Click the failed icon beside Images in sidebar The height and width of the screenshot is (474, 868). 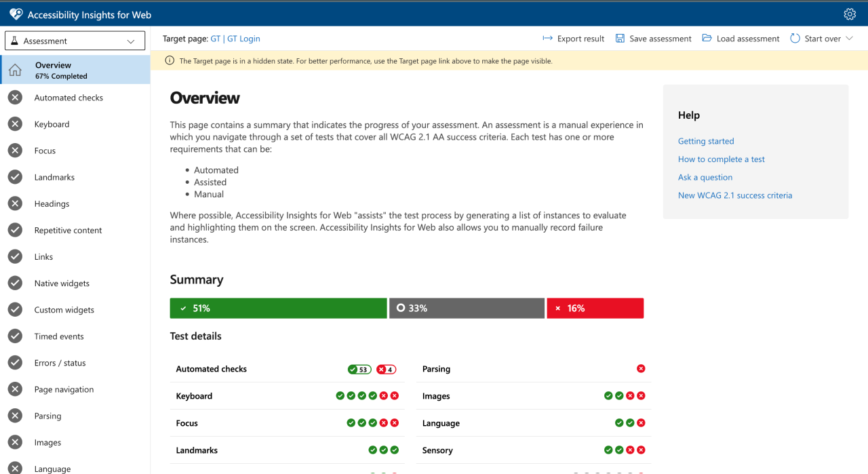coord(15,442)
